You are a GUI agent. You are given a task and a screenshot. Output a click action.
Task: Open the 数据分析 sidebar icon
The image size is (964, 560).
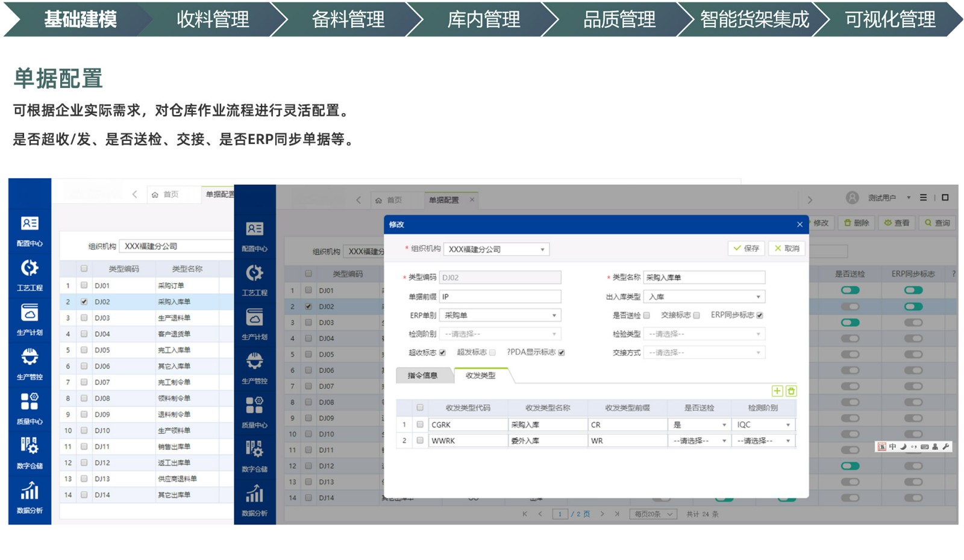[30, 497]
